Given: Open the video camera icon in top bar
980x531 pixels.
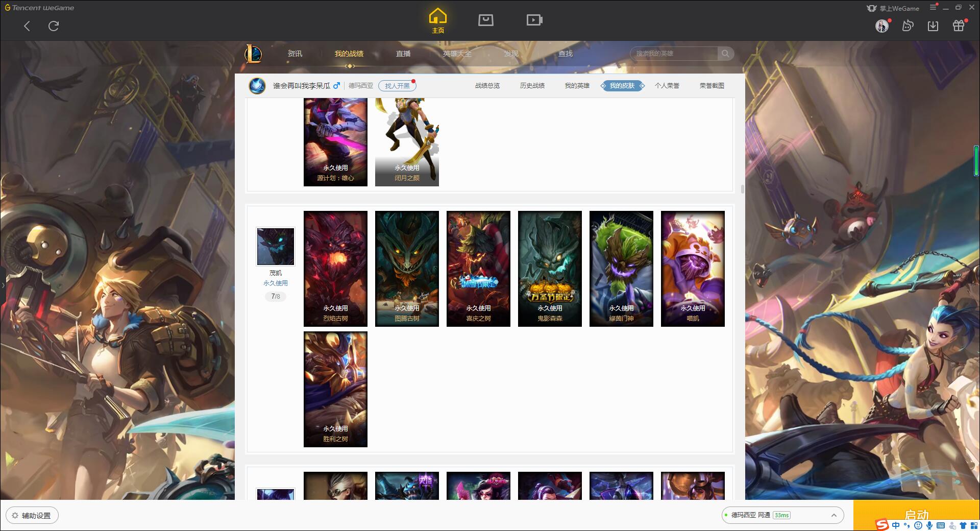Looking at the screenshot, I should (534, 20).
